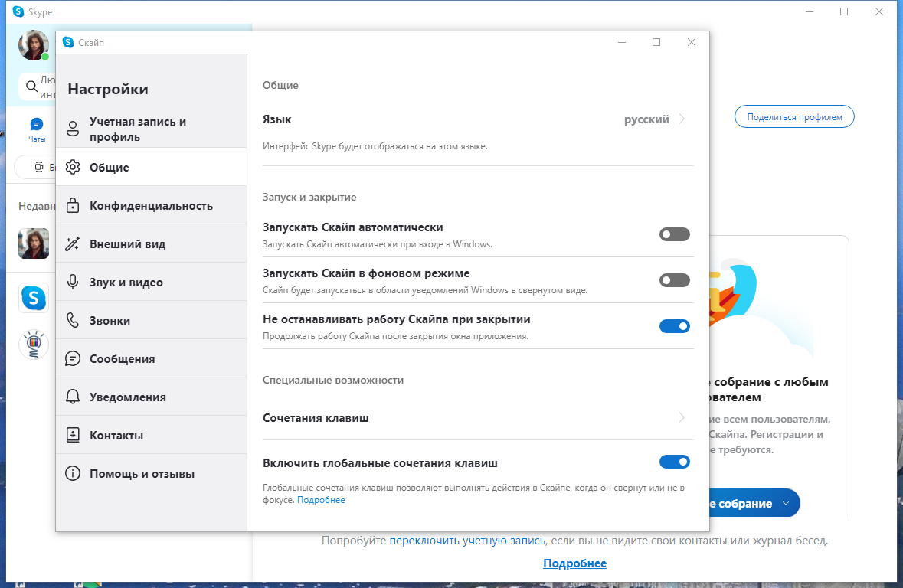Open Конфиденциальность settings category
Screen dimensions: 903x588
tap(152, 206)
